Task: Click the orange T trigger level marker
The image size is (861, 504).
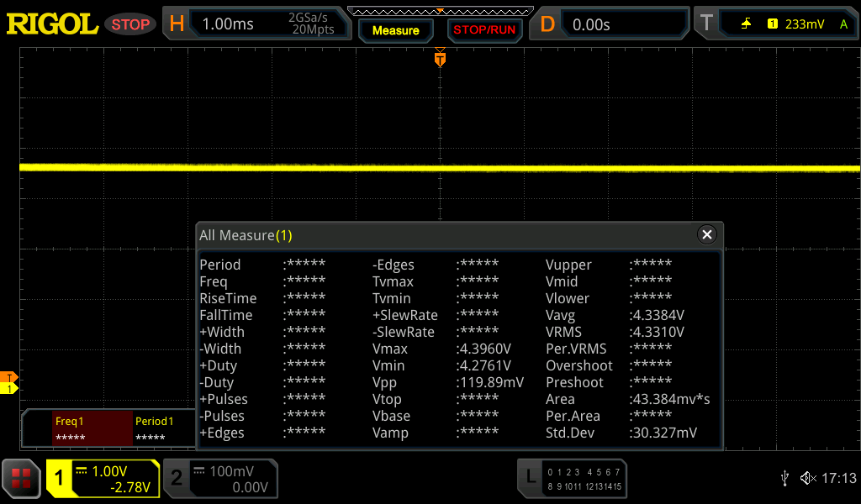Action: (10, 376)
